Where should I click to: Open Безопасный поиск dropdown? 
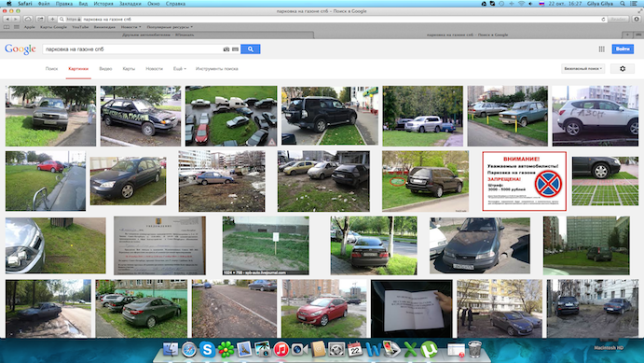582,69
